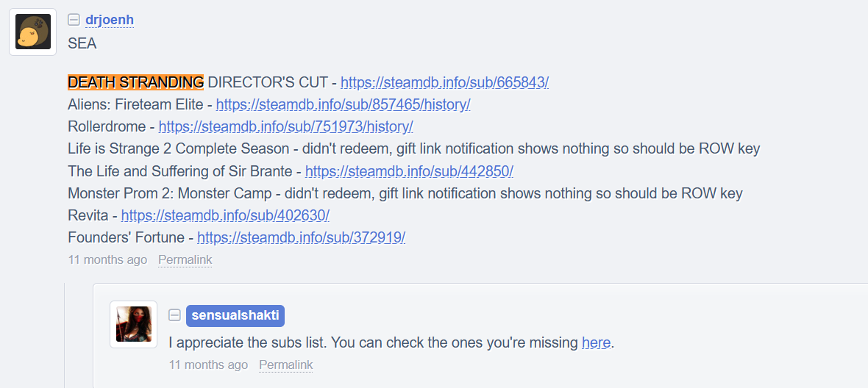This screenshot has height=388, width=868.
Task: Click Permalink under drjoenh's comment
Action: point(185,260)
